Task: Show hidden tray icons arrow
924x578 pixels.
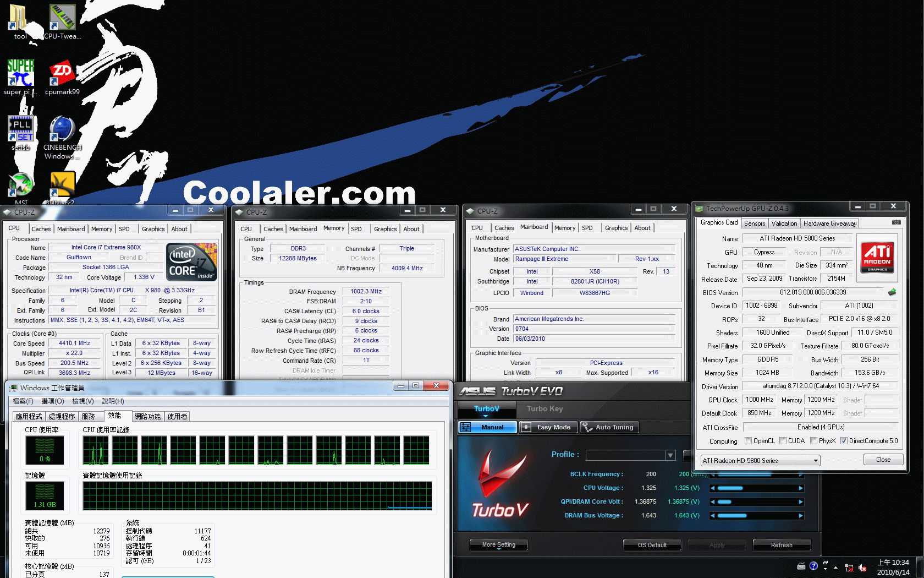Action: 835,568
